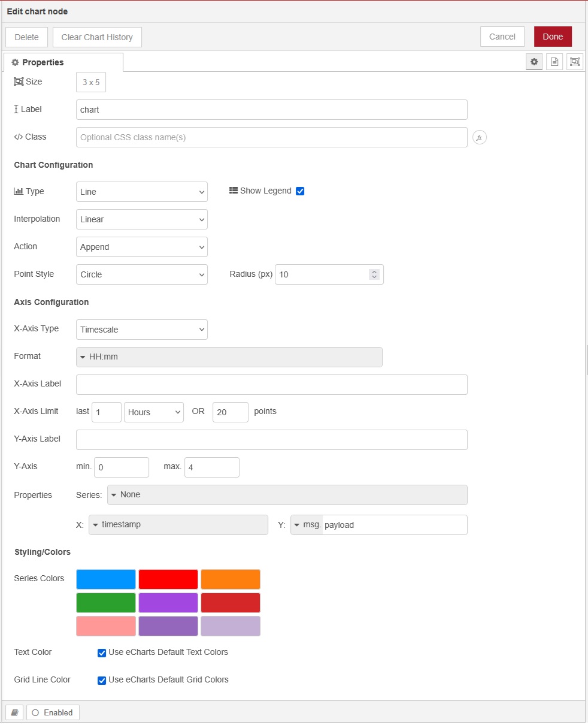
Task: Toggle Use eCharts Default Text Colors
Action: [102, 652]
